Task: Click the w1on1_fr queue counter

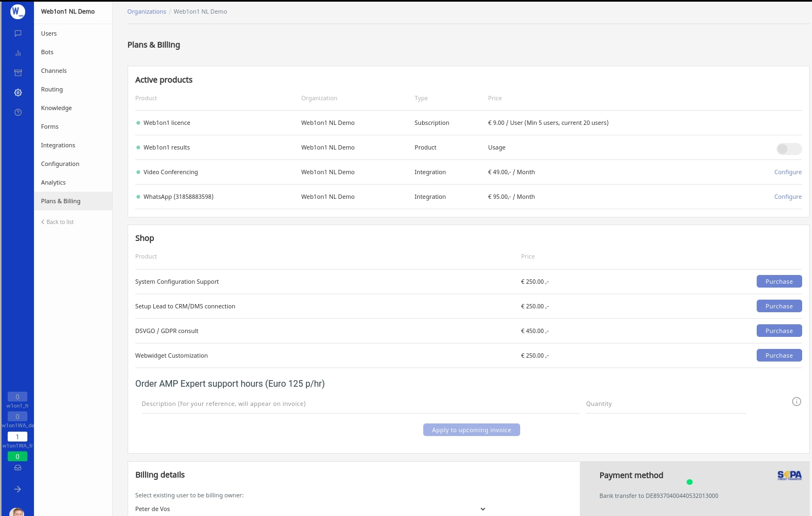Action: pos(18,397)
